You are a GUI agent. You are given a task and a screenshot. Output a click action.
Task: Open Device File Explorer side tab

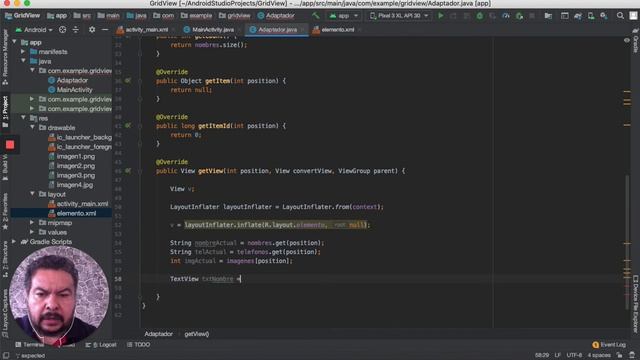pos(635,304)
